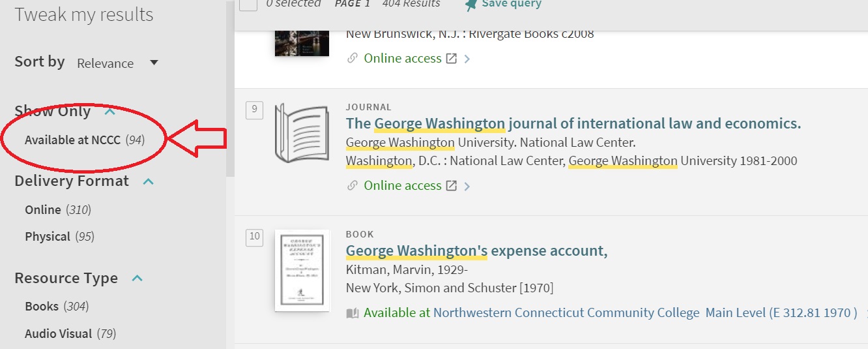Click chain link icon beside journal Online access
This screenshot has width=868, height=349.
(x=353, y=186)
